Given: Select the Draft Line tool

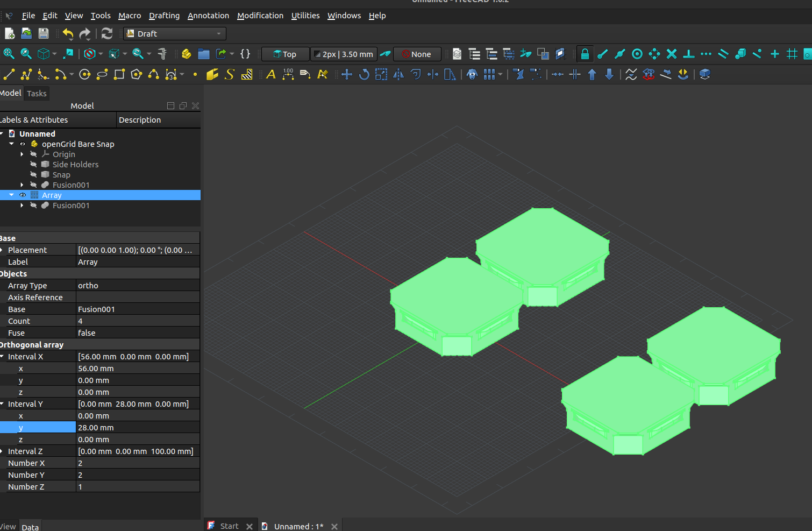Looking at the screenshot, I should (9, 74).
